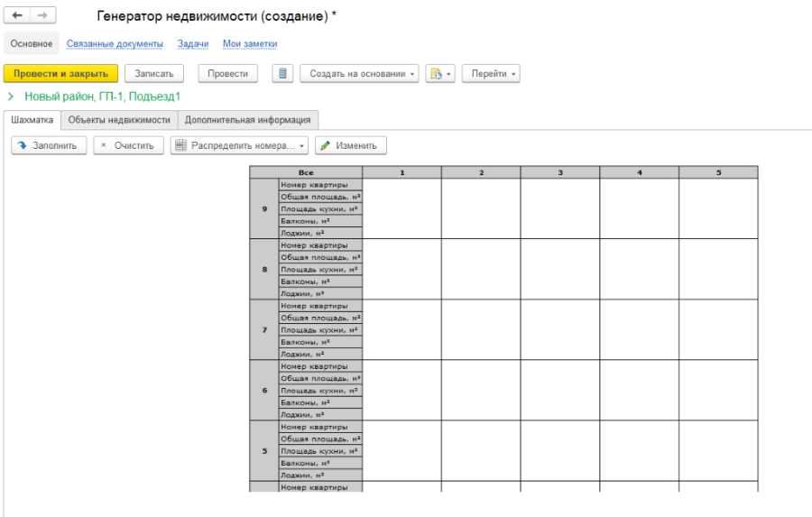The width and height of the screenshot is (812, 517).
Task: Click the forward navigation arrow
Action: click(42, 16)
